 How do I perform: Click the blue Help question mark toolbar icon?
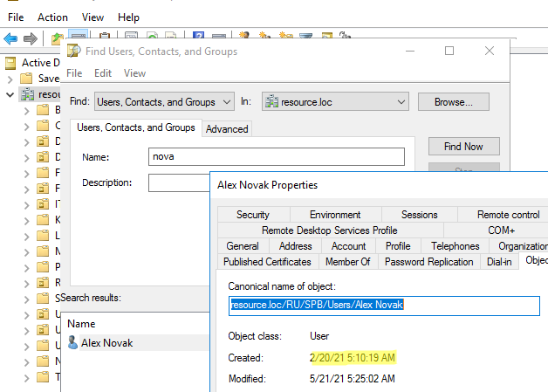pos(198,35)
